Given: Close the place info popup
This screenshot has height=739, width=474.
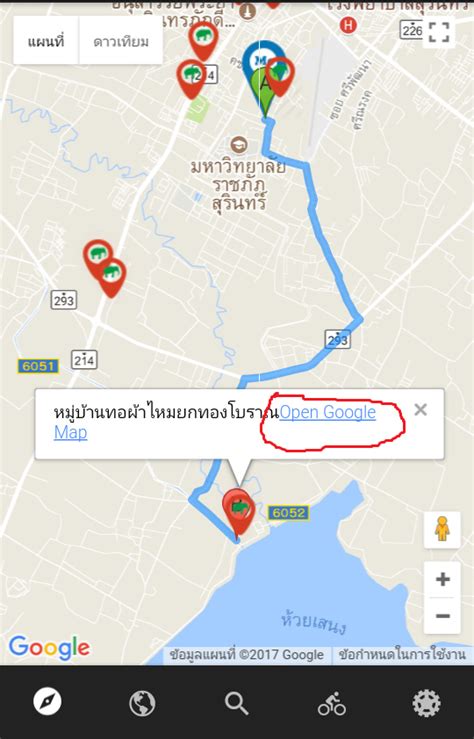Looking at the screenshot, I should (x=420, y=409).
